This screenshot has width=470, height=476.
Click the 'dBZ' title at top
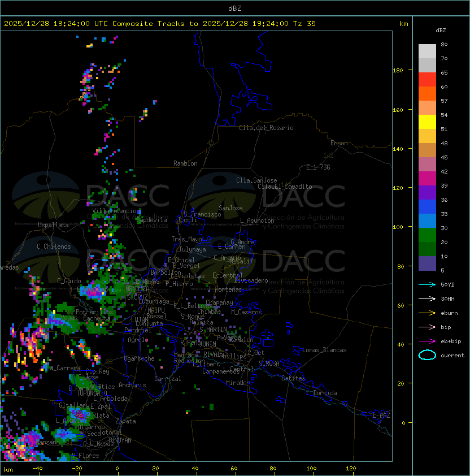coord(235,8)
